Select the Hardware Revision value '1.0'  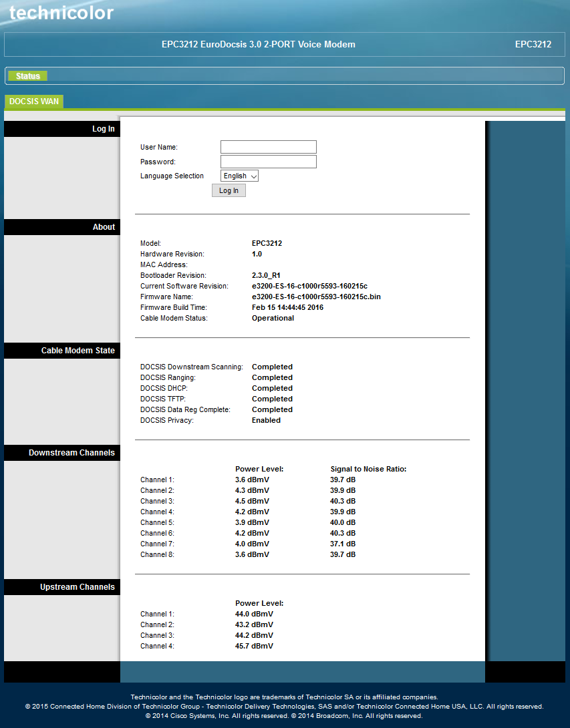(257, 254)
